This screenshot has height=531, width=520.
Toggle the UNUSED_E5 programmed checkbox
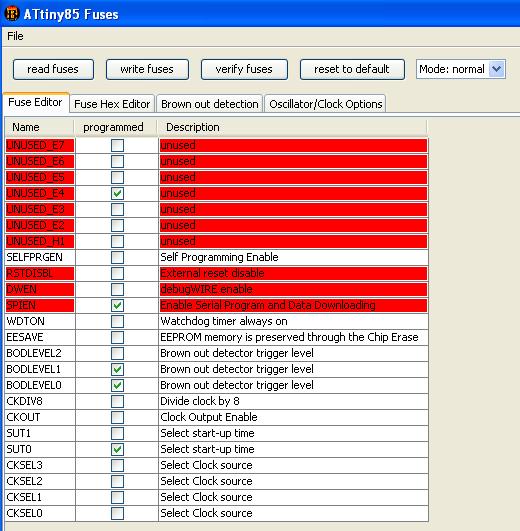pyautogui.click(x=117, y=177)
